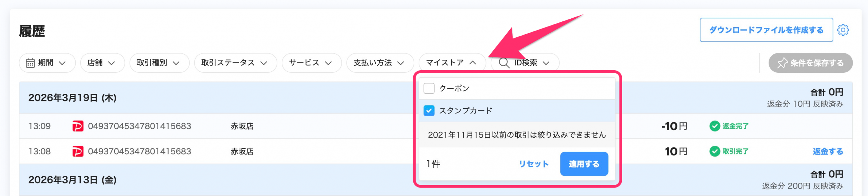Click the calendar icon in 期間 filter

tap(30, 63)
